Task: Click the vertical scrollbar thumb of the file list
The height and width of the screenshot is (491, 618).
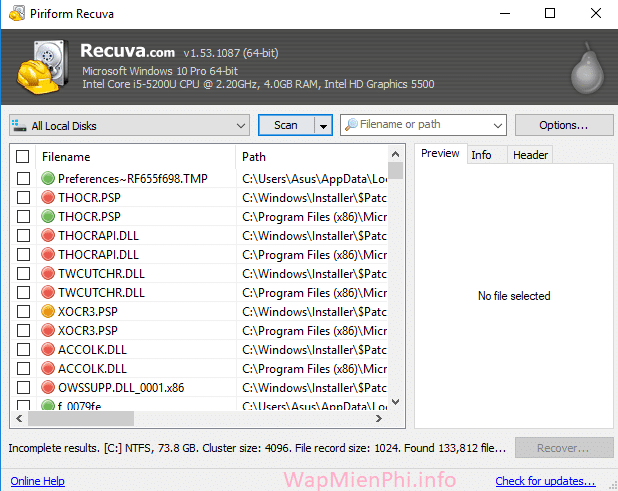Action: coord(395,171)
